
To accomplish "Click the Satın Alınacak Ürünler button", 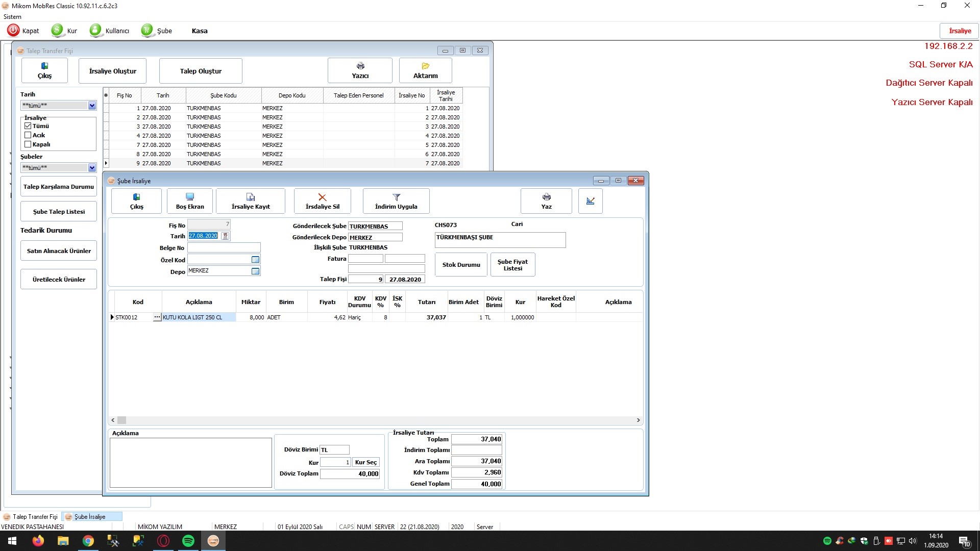I will pos(59,251).
